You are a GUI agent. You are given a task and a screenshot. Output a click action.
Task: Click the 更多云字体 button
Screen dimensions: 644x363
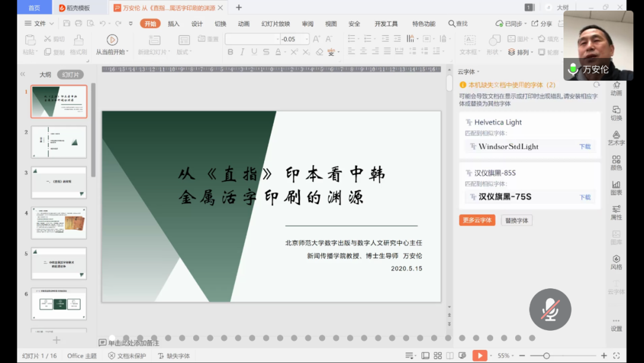tap(477, 220)
